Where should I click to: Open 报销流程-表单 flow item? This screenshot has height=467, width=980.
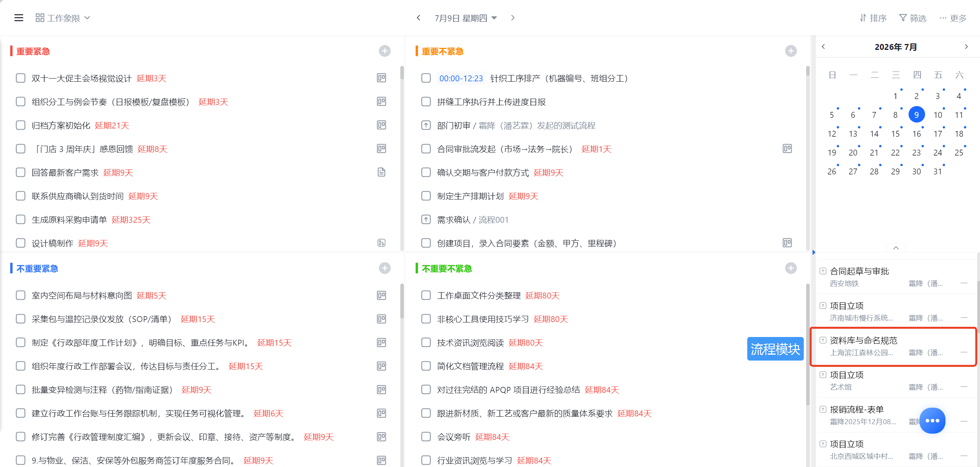tap(896, 415)
